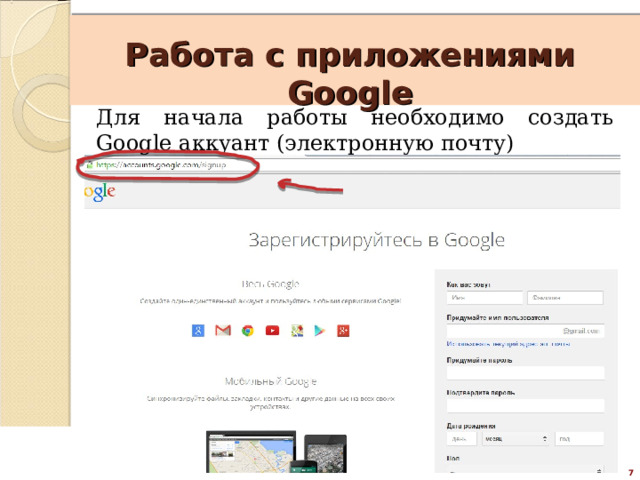Click the 'Дата рождения' label
640x480 pixels.
click(471, 426)
